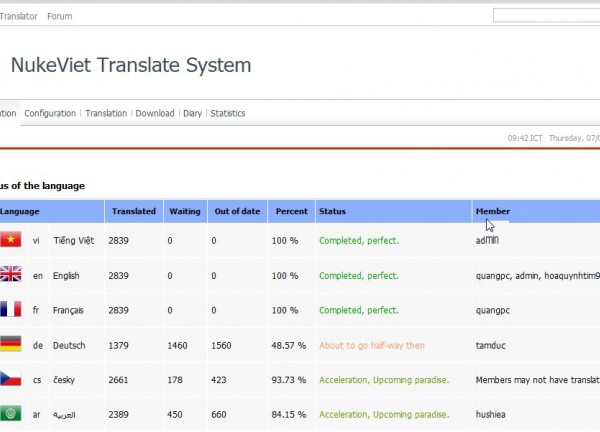Click the 'en' language code
This screenshot has width=600, height=432.
coord(38,276)
